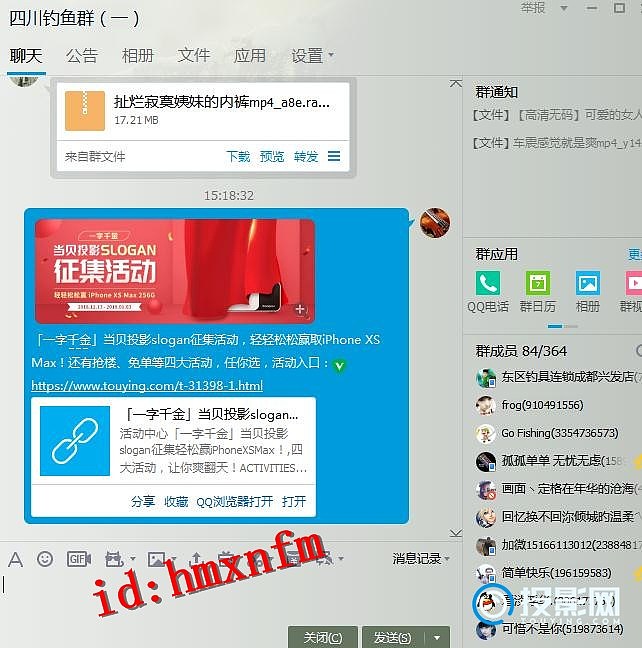Switch to the 聊天 tab

point(26,56)
